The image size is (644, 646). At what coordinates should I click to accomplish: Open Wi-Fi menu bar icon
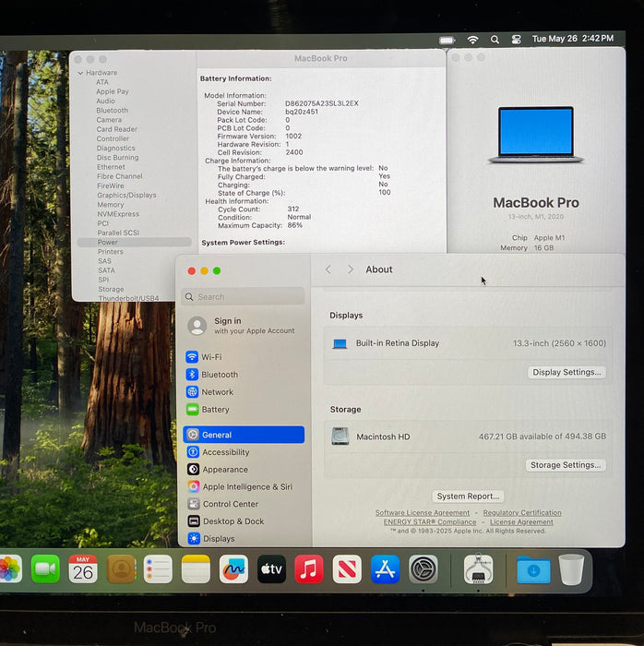pyautogui.click(x=472, y=40)
